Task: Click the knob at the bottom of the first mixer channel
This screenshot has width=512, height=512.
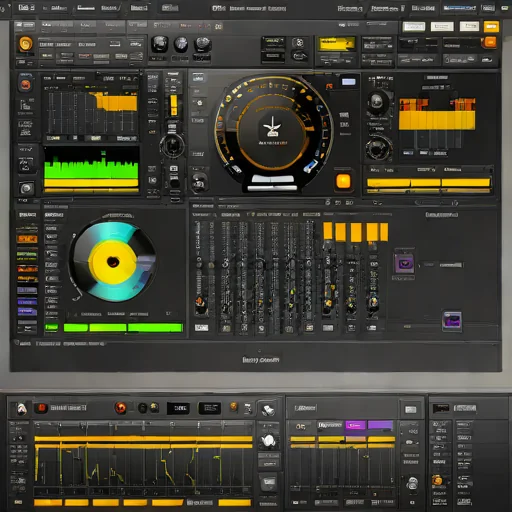Action: pyautogui.click(x=201, y=305)
